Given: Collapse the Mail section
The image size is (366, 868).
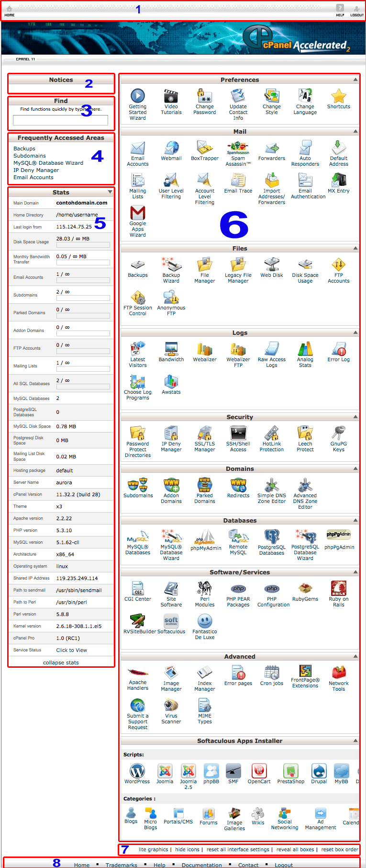Looking at the screenshot, I should point(355,131).
